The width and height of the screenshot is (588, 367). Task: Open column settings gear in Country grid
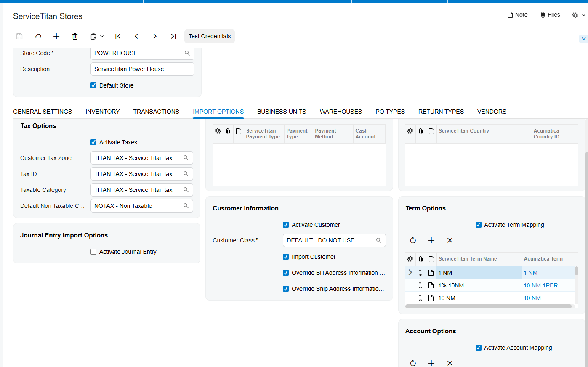pos(410,131)
